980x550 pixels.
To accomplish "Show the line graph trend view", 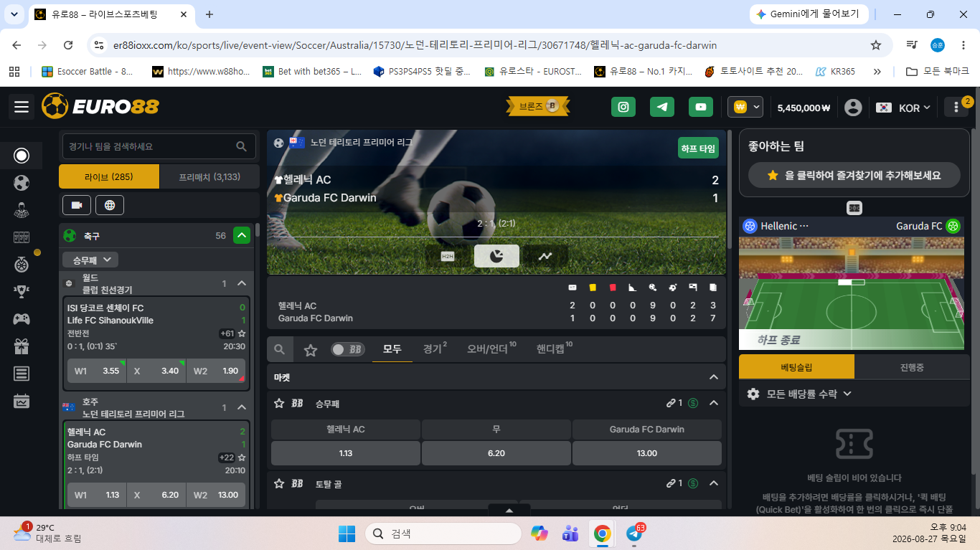I will click(545, 256).
